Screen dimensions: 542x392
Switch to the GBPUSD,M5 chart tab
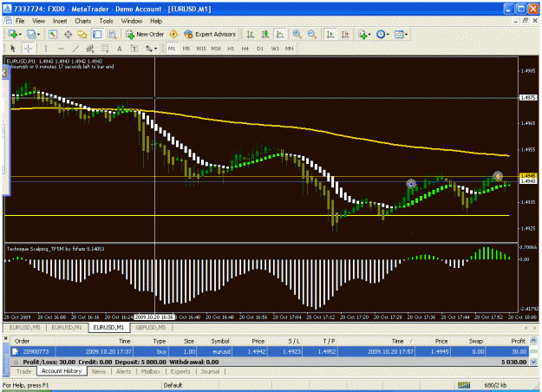150,327
